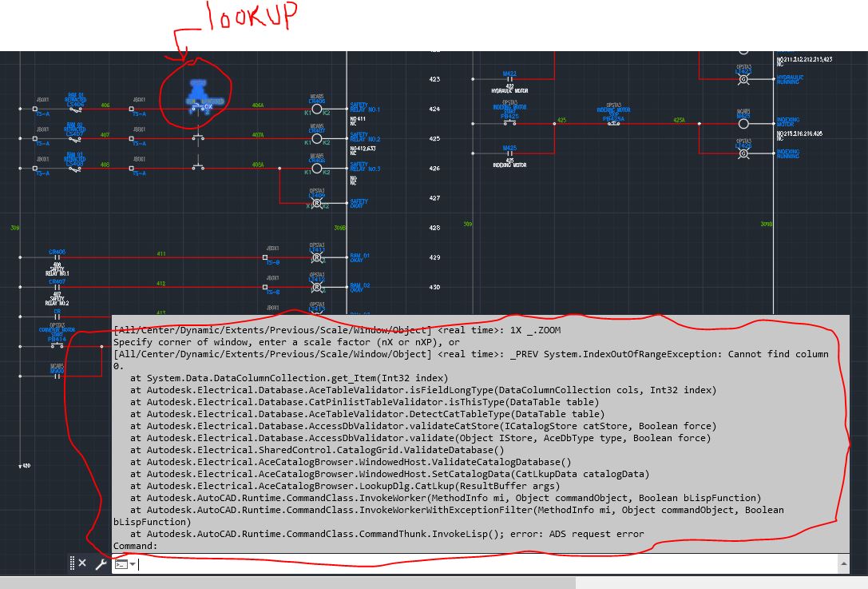Open the recent commands dropdown arrow

pos(132,563)
